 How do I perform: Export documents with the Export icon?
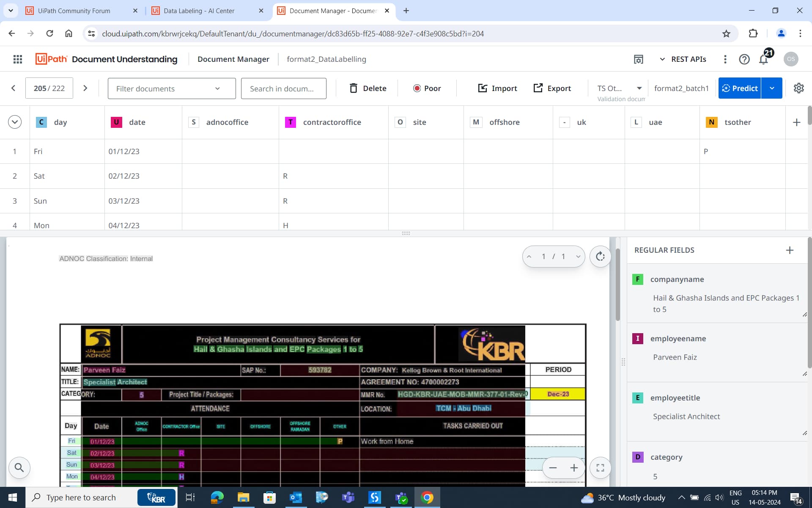coord(538,88)
